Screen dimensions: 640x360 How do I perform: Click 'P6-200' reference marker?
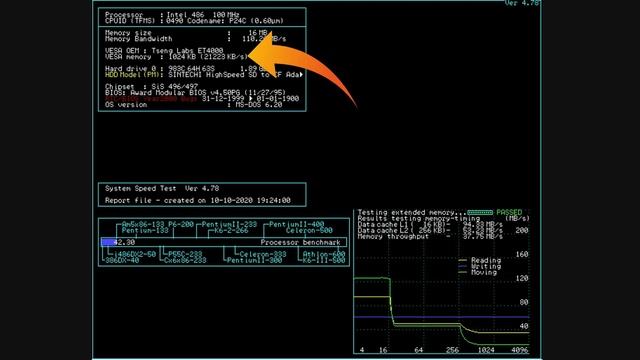click(x=181, y=224)
